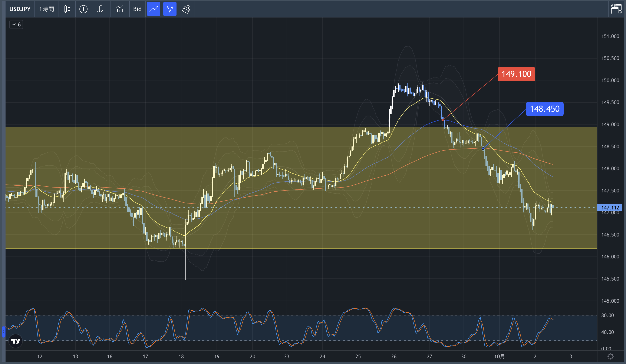Open the indicator templates chart icon
The width and height of the screenshot is (626, 364).
click(x=119, y=9)
